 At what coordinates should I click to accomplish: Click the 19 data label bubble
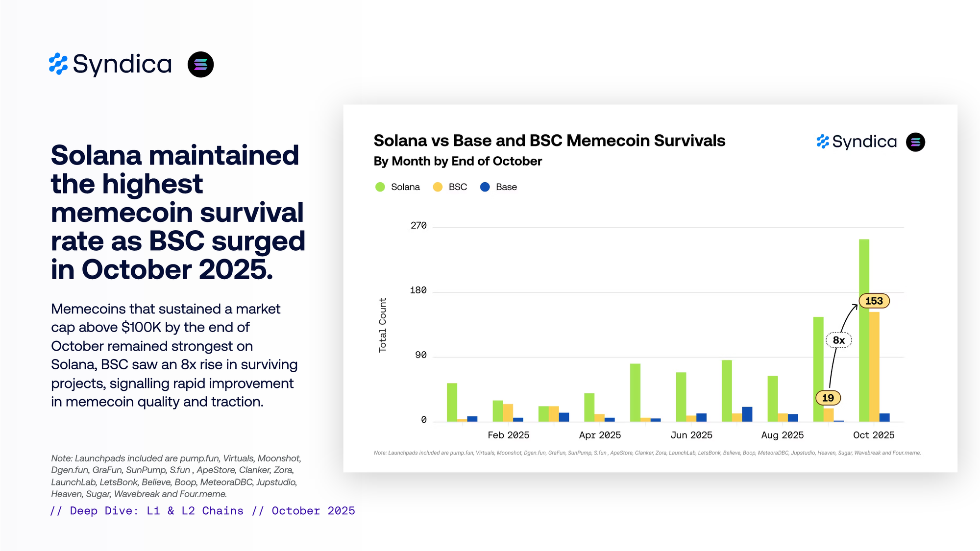coord(828,398)
